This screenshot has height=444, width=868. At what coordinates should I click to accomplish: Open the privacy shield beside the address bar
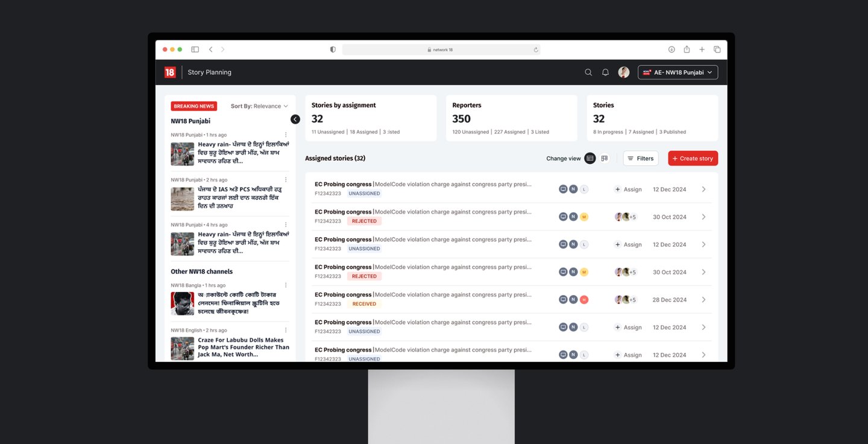333,49
